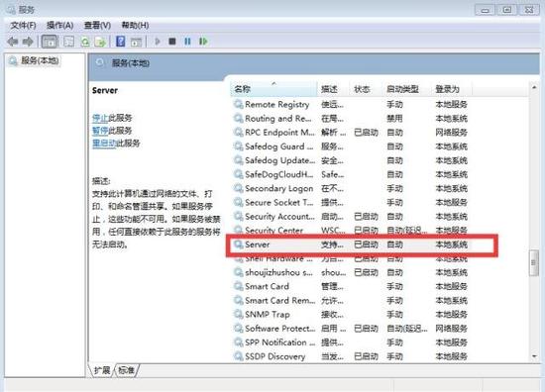Screen dimensions: 545x392
Task: Click the vertical scrollbar thumb
Action: coord(533,263)
